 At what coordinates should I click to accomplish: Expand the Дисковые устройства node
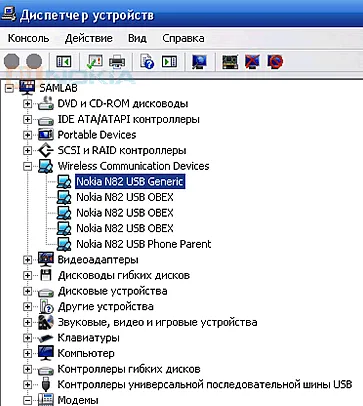click(x=28, y=291)
